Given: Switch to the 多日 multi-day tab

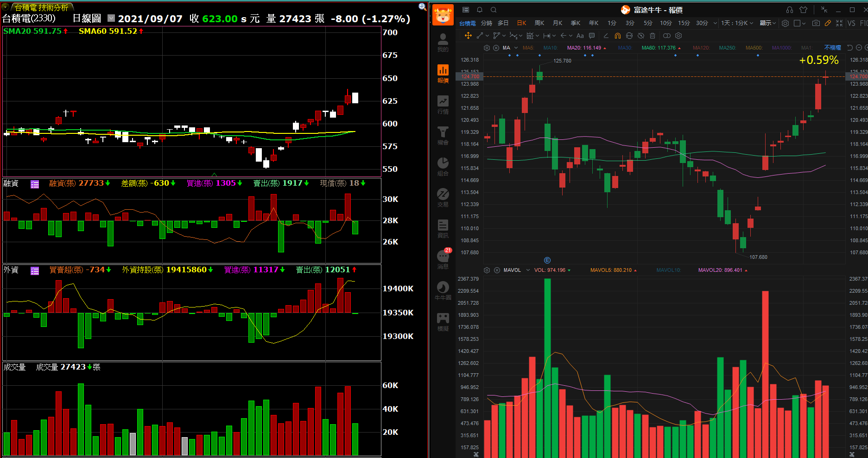Looking at the screenshot, I should tap(503, 23).
